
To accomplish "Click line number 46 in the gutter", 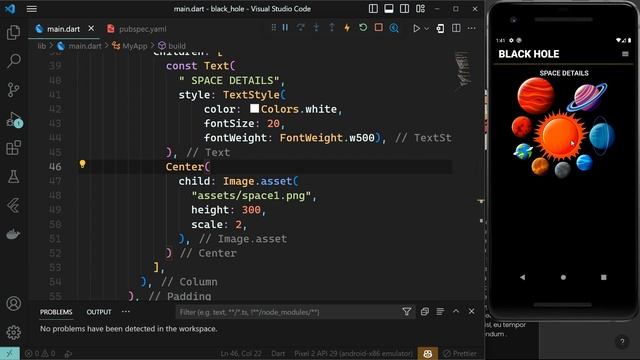I will (x=55, y=167).
